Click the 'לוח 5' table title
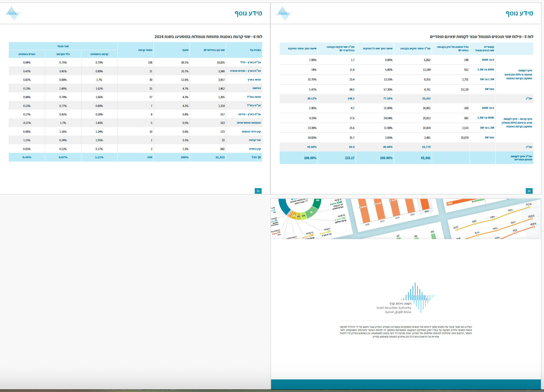Screen dimensions: 544x392 point(481,37)
